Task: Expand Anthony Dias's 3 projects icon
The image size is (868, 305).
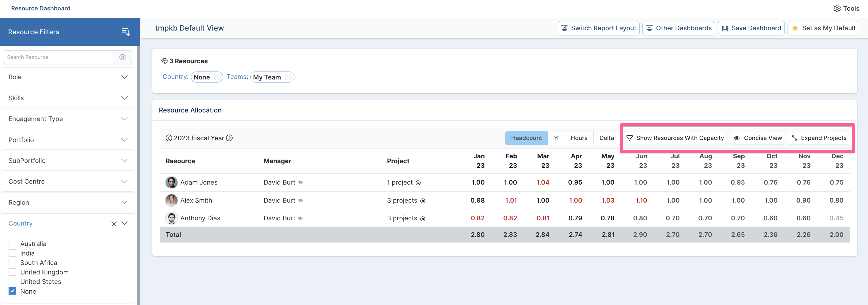Action: click(x=423, y=219)
